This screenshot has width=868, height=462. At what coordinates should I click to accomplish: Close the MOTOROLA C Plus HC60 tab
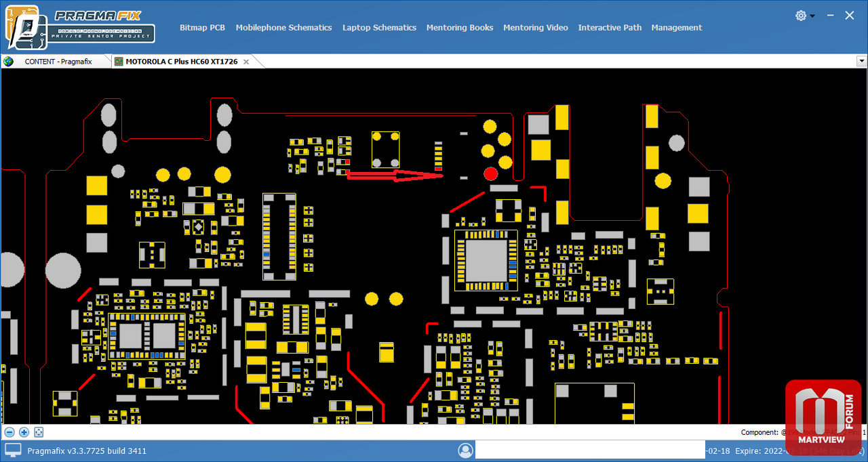click(x=246, y=62)
